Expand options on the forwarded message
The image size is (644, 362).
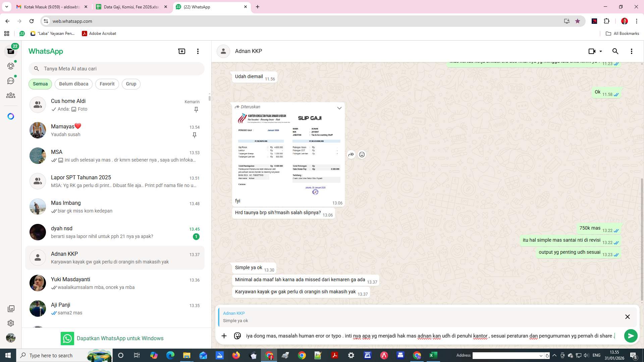coord(339,108)
